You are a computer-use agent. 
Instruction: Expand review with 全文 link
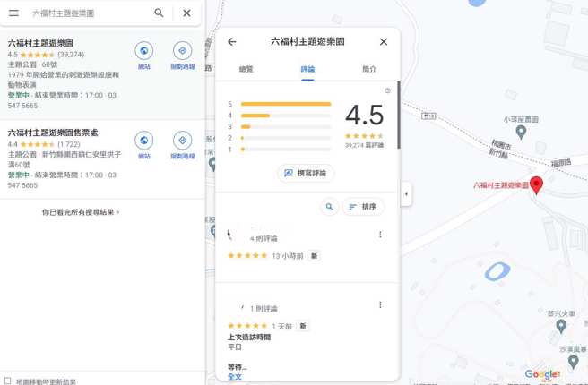(235, 376)
